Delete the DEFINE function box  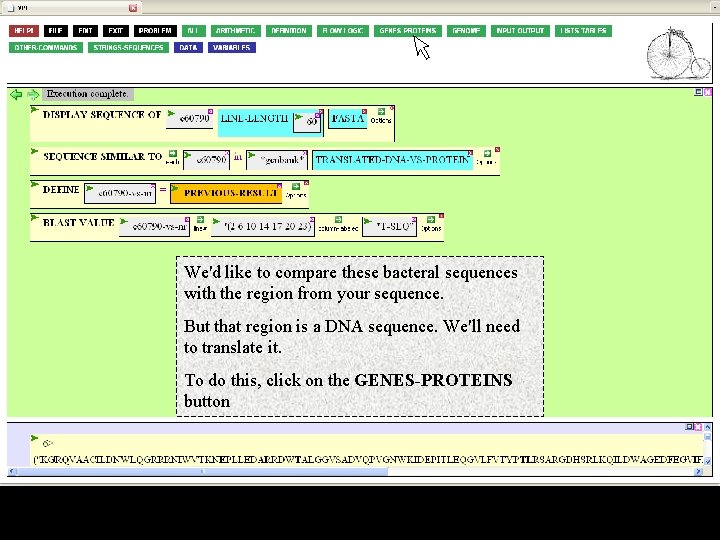coord(306,182)
